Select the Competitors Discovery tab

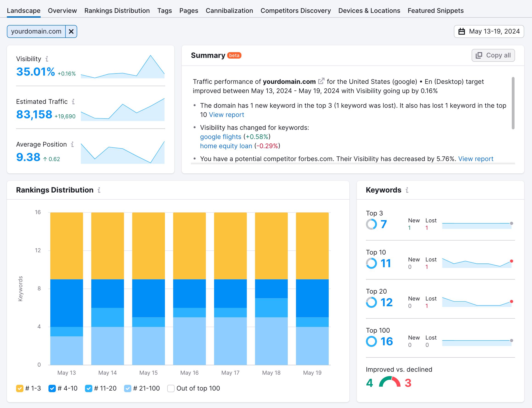[296, 10]
